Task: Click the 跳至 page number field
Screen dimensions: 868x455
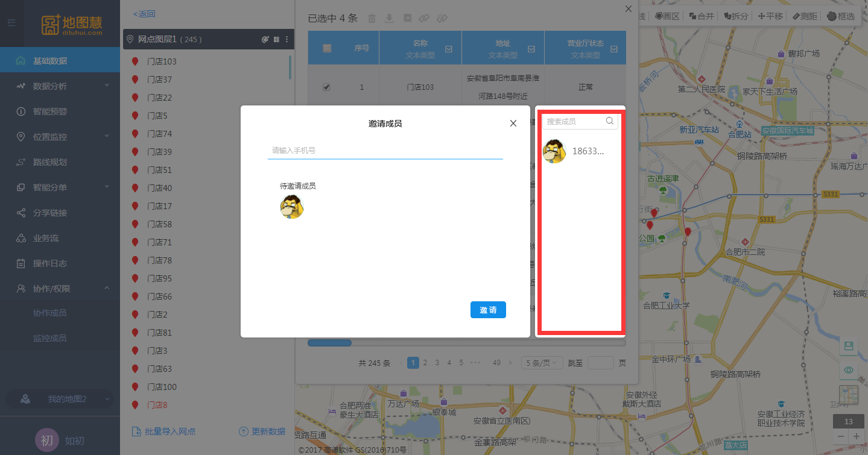Action: 600,363
